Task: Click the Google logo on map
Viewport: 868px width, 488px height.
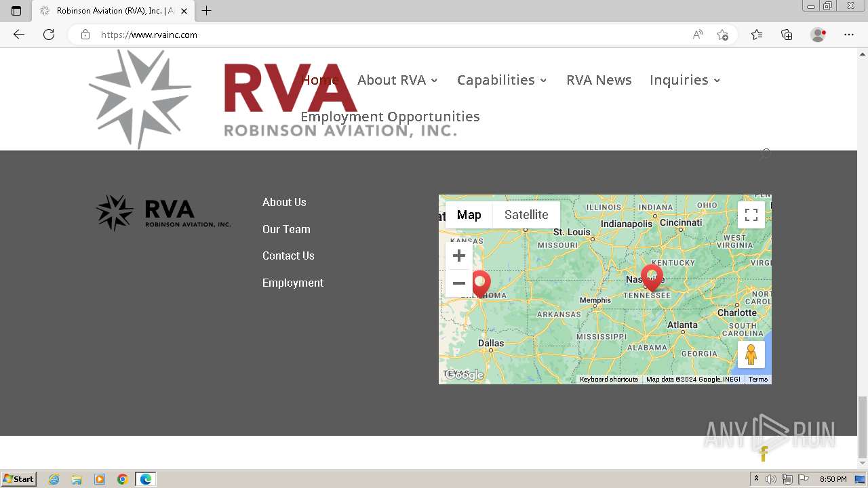Action: (464, 375)
